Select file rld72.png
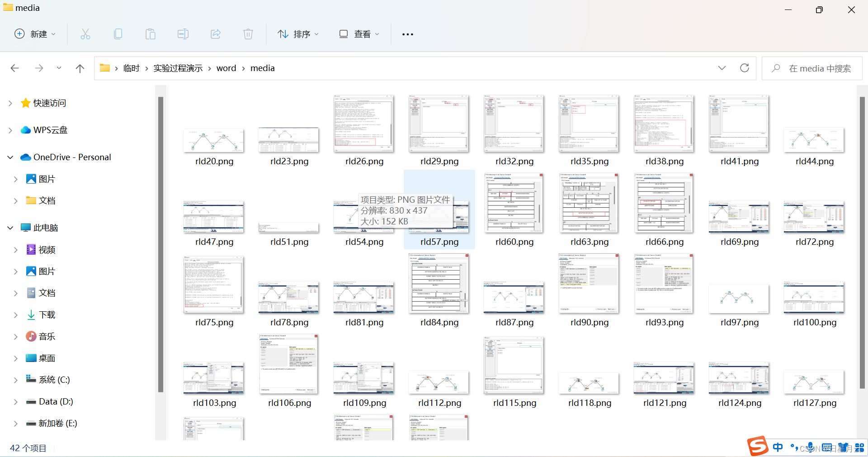 click(815, 224)
